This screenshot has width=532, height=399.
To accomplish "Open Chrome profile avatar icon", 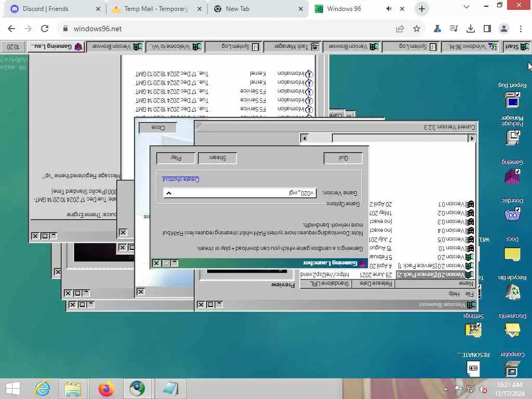I will click(504, 29).
